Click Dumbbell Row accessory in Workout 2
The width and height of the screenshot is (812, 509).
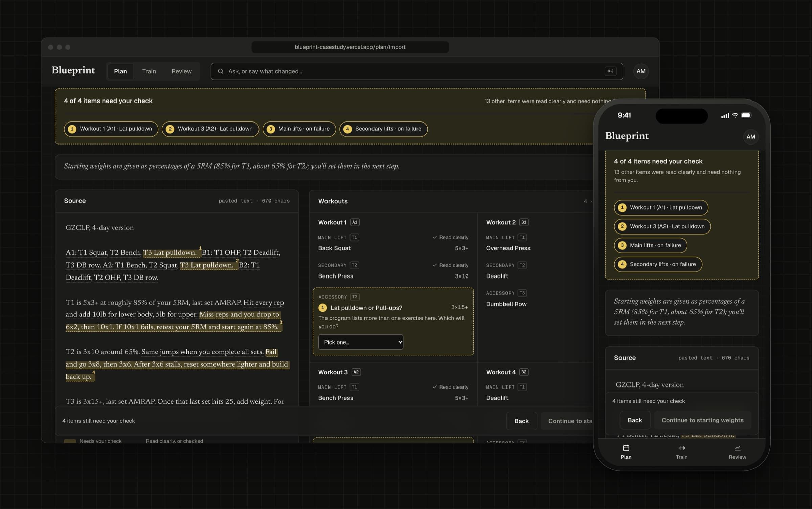click(x=506, y=304)
